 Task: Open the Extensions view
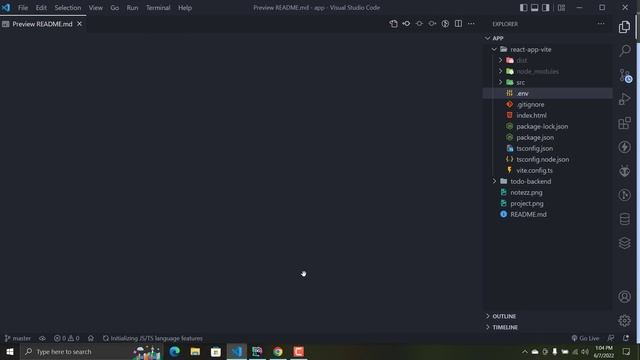click(624, 123)
